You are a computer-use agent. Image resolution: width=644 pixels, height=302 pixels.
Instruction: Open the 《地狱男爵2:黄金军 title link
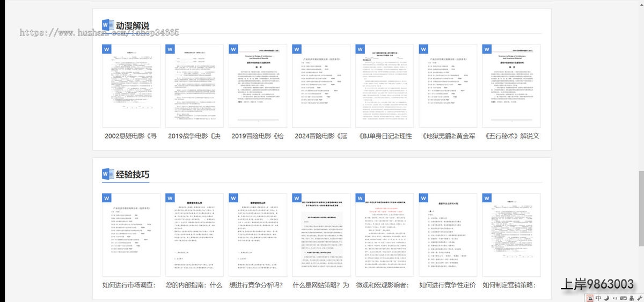(x=448, y=136)
